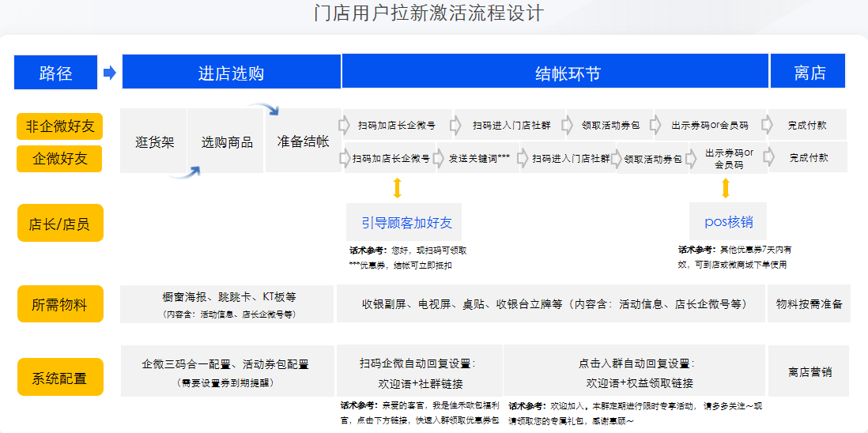Screen dimensions: 868x433
Task: Click the 企微好友 yellow label
Action: coord(60,159)
